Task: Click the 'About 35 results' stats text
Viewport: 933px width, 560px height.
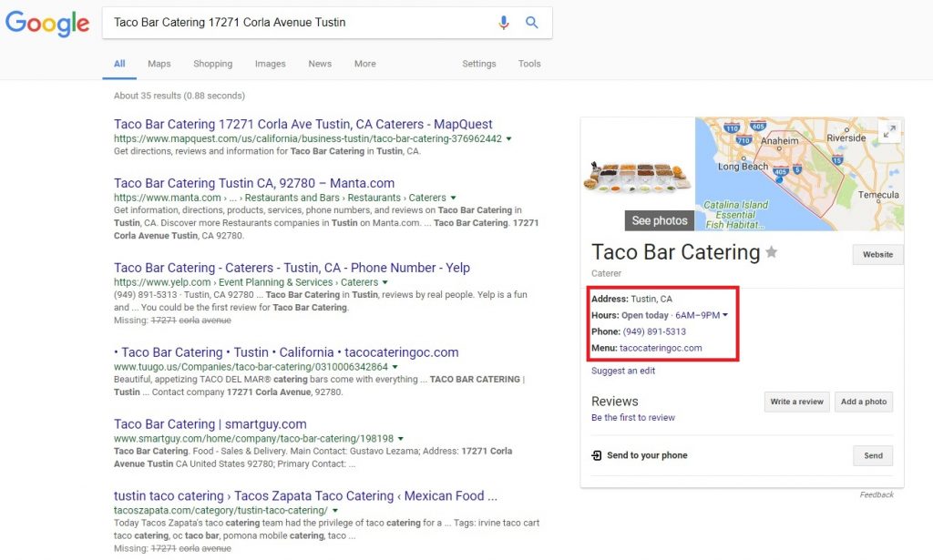Action: click(x=179, y=96)
